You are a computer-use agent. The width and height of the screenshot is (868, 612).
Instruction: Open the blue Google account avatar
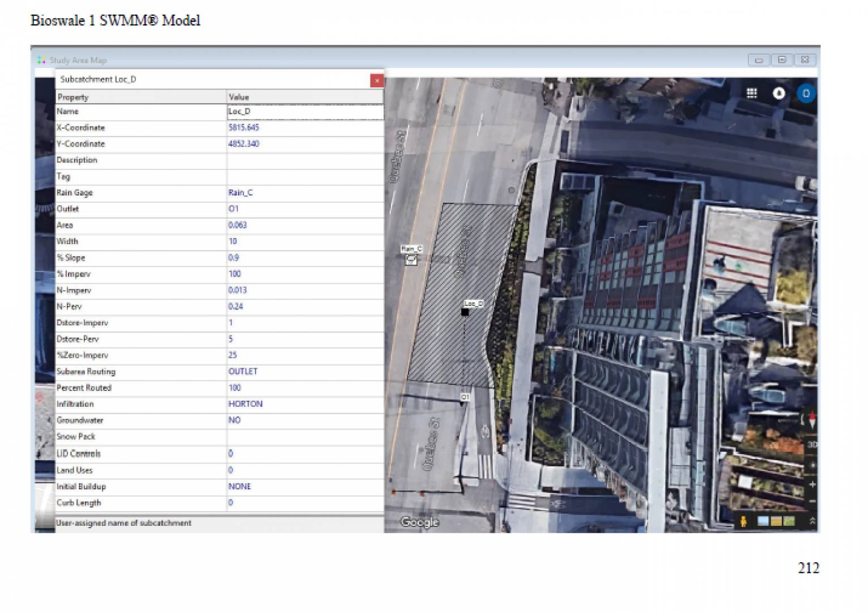click(x=806, y=93)
